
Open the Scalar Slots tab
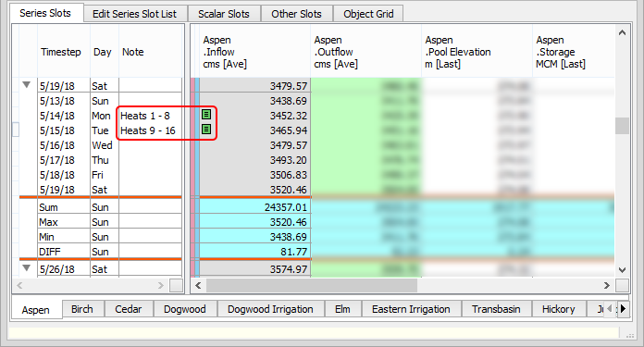224,14
